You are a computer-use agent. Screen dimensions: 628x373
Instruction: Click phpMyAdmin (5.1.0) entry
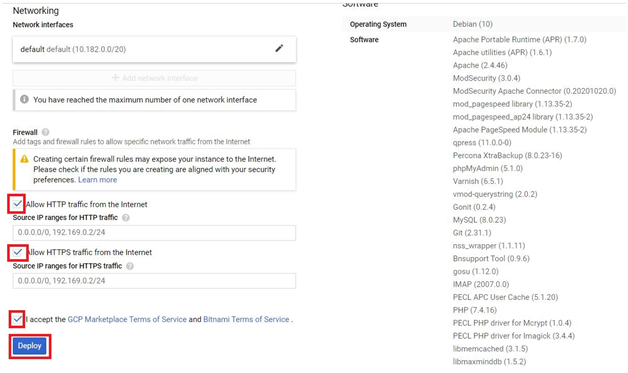pos(488,168)
